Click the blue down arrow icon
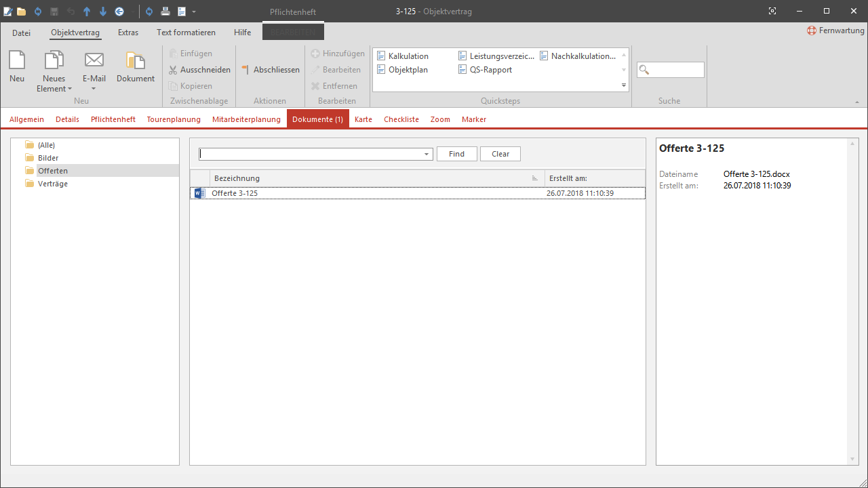Screen dimensions: 868x488 click(103, 12)
